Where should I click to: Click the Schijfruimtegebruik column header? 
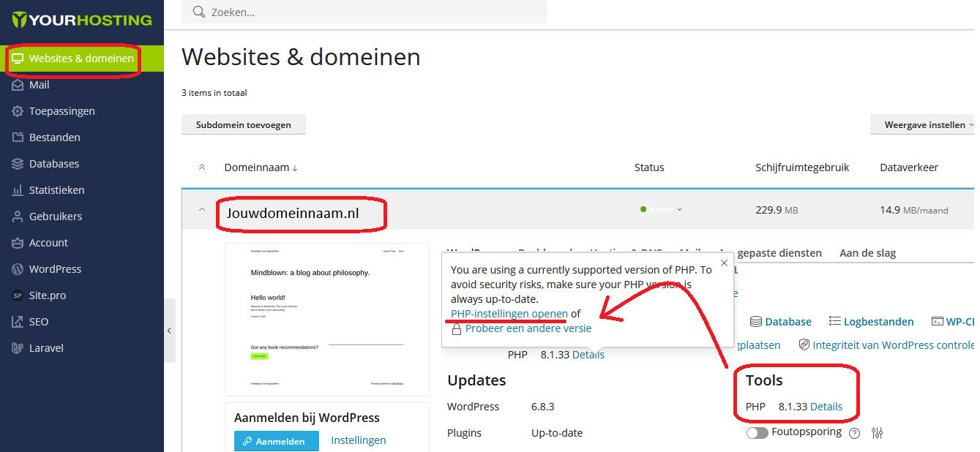[802, 167]
